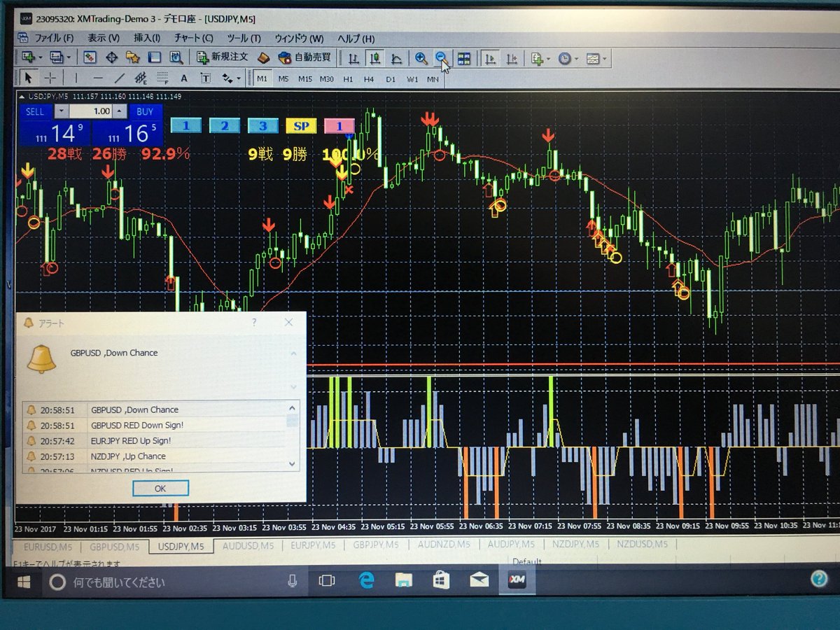Toggle the Terminal window icon
Viewport: 840px width, 630px height.
click(x=154, y=57)
